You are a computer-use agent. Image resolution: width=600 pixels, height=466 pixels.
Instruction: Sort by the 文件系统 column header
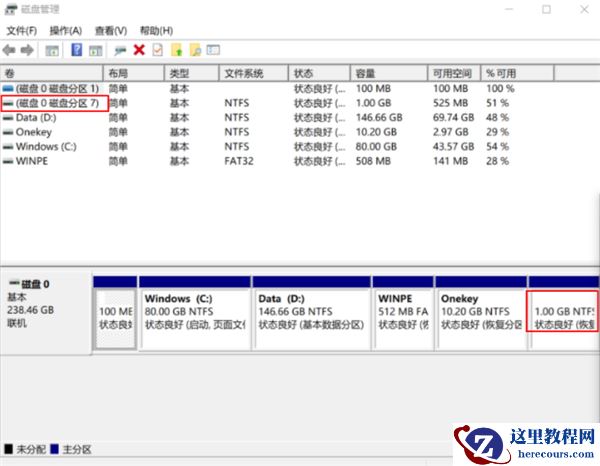[x=254, y=73]
